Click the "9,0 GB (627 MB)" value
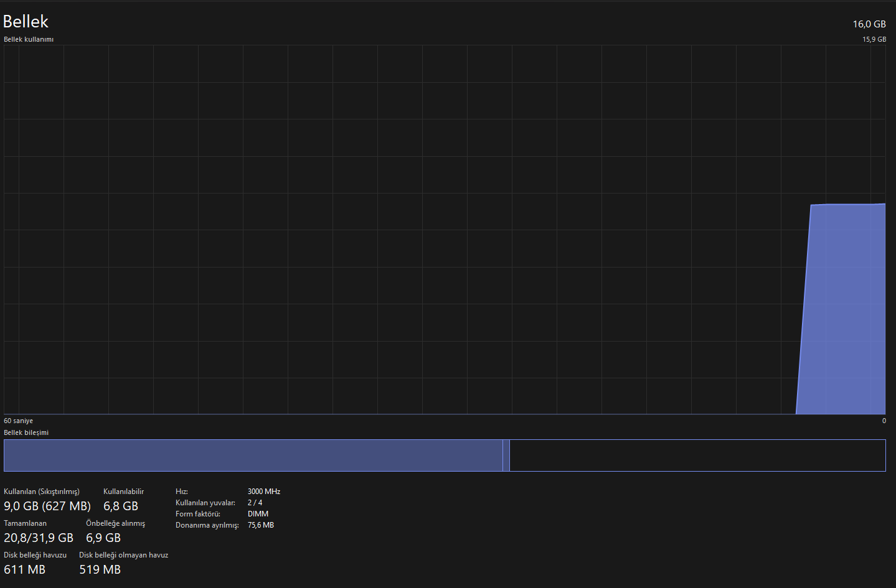 pos(47,506)
